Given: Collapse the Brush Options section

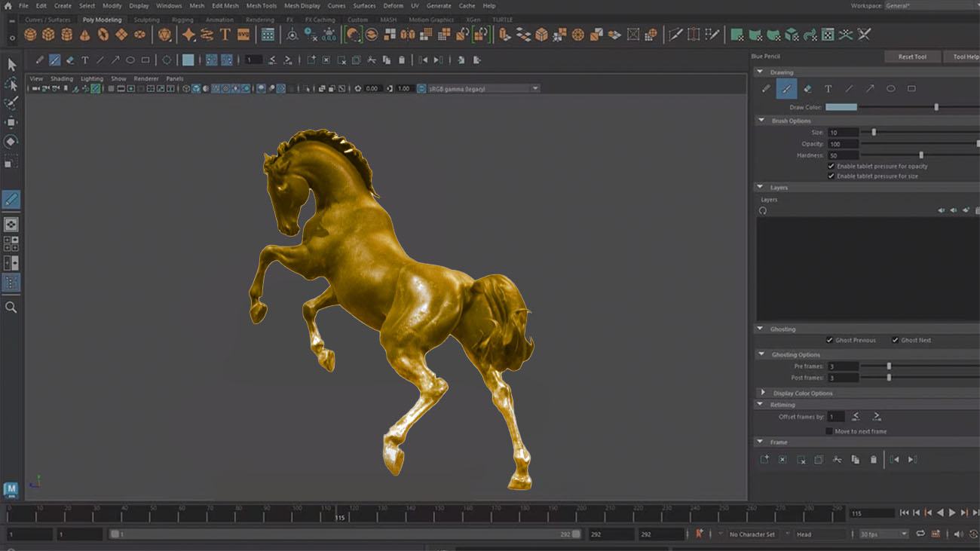Looking at the screenshot, I should (x=761, y=120).
